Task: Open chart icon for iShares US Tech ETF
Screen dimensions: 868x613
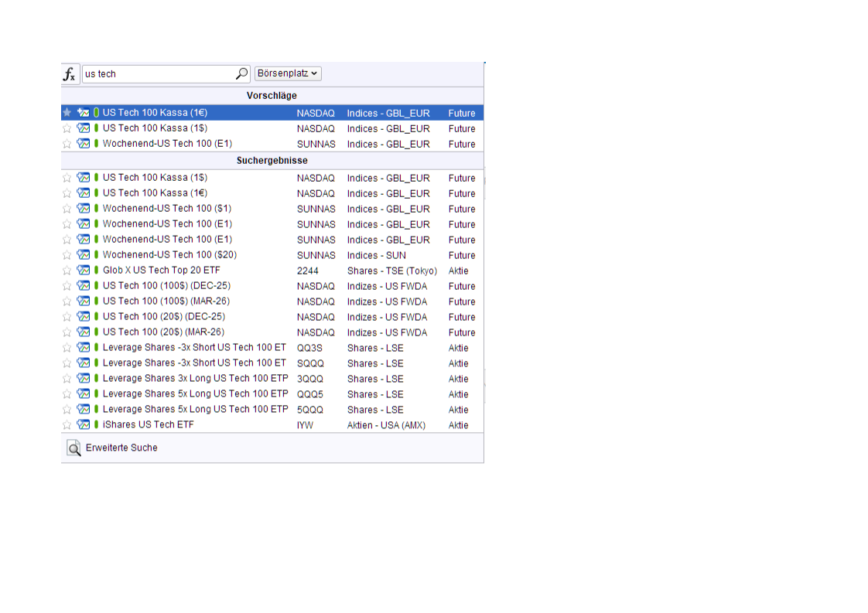Action: click(84, 425)
